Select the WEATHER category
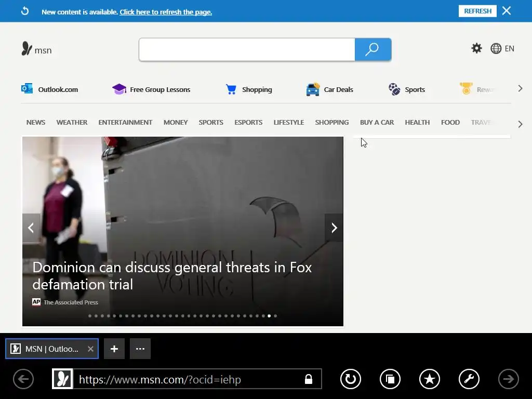The height and width of the screenshot is (399, 532). click(x=72, y=122)
